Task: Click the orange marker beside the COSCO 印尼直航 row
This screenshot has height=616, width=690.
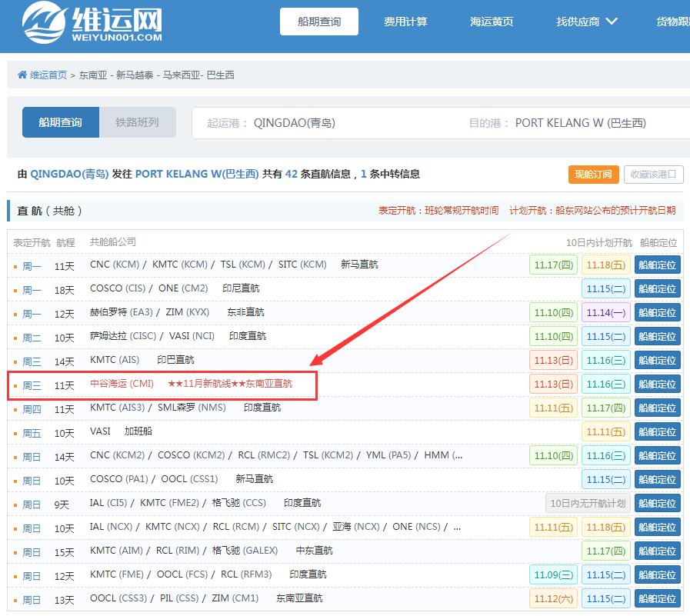Action: [15, 288]
